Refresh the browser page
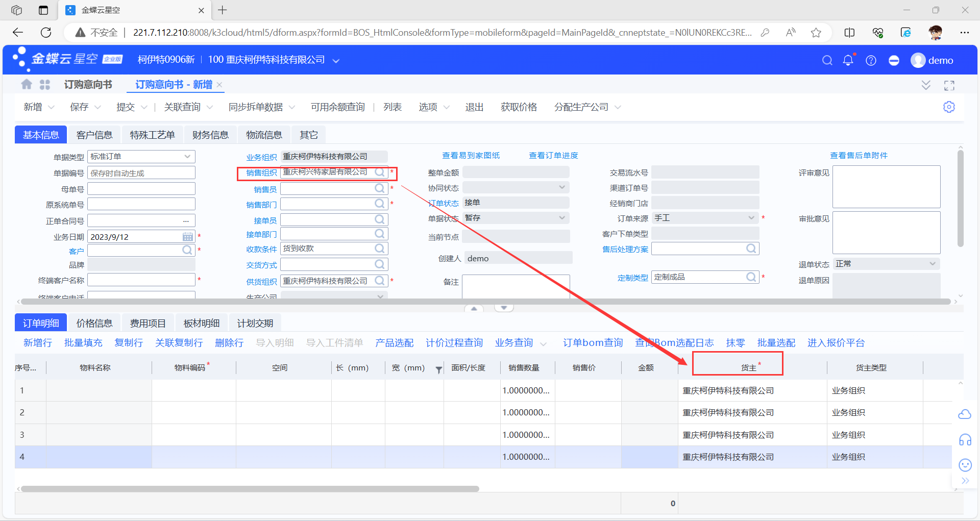This screenshot has width=980, height=521. tap(46, 33)
